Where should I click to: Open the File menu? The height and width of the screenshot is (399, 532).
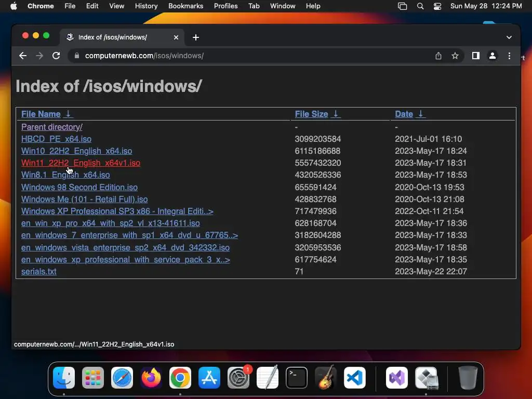click(70, 6)
